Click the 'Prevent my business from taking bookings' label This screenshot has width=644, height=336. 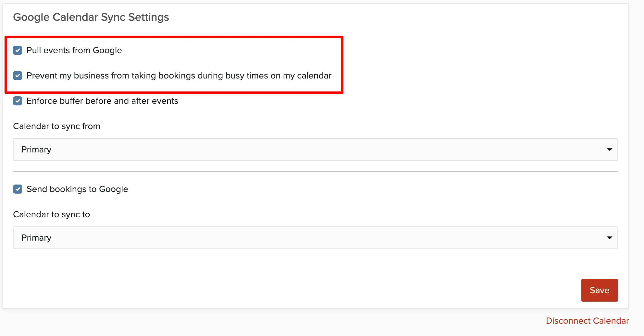pyautogui.click(x=179, y=76)
